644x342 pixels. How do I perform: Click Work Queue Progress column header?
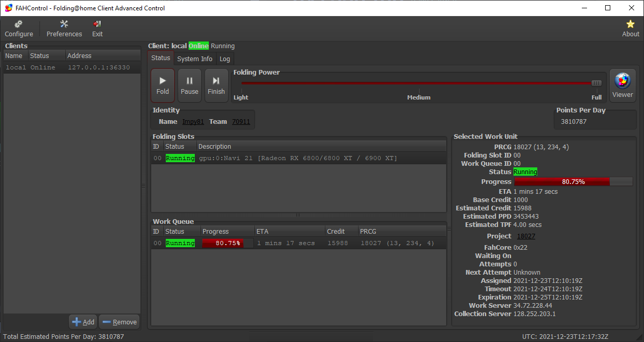tap(227, 232)
